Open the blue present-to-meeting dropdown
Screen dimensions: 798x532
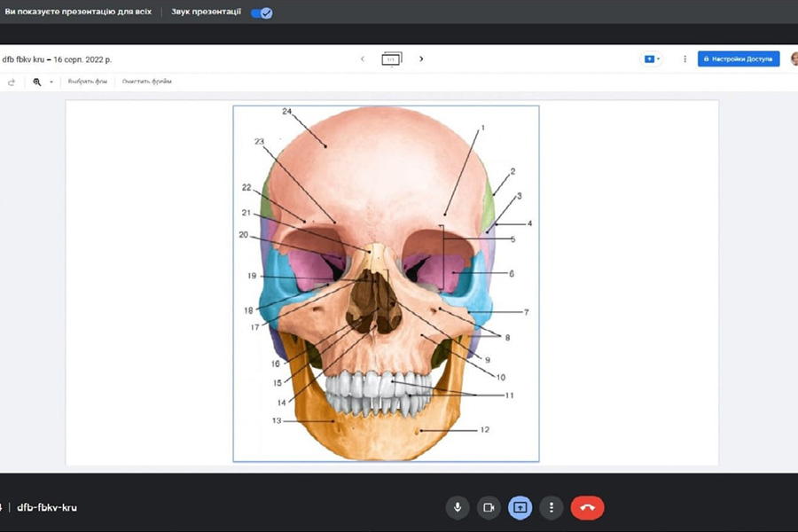(x=652, y=59)
